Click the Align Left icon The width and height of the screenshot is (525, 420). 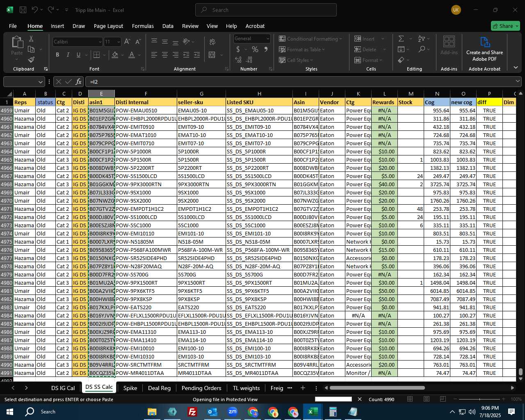pos(154,55)
